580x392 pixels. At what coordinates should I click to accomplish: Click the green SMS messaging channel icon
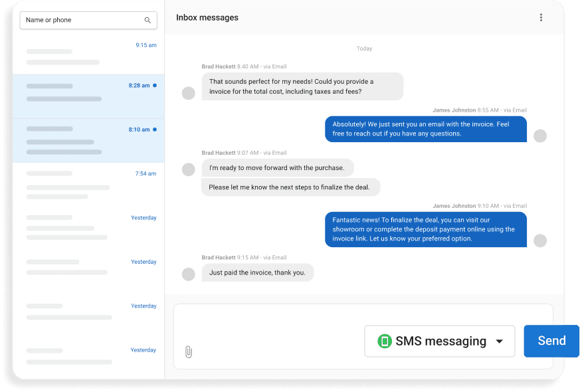pos(385,341)
